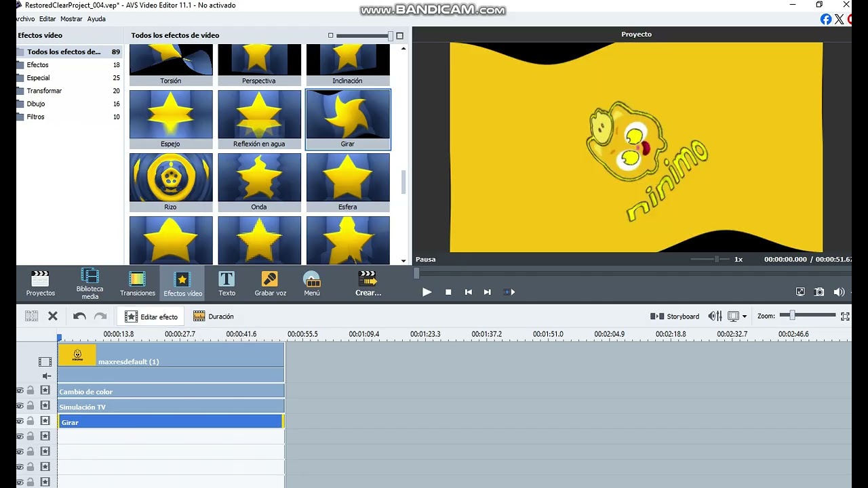The height and width of the screenshot is (488, 868).
Task: Select the Efectos vídeo toolbar button
Action: (x=182, y=283)
